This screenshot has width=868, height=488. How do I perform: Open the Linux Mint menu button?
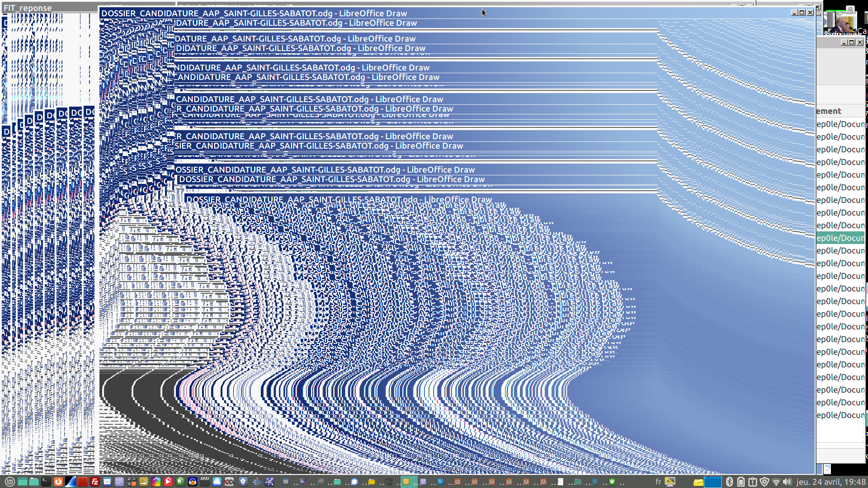click(x=10, y=482)
